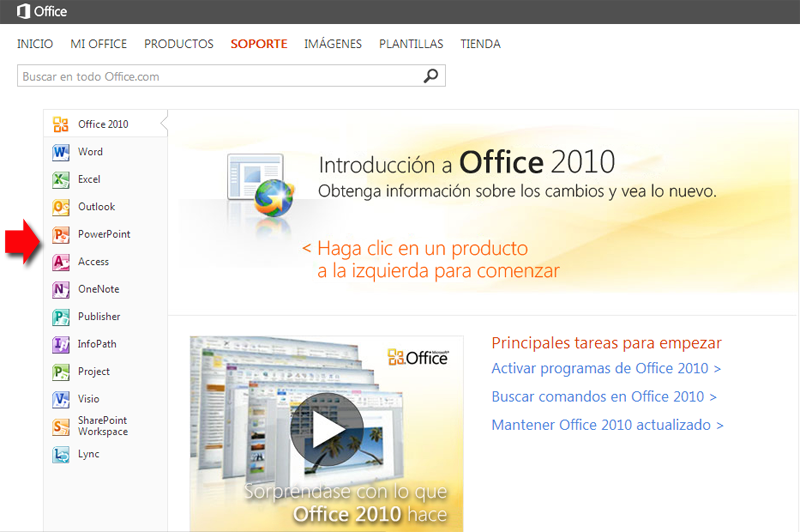Open the MI OFFICE menu item
Viewport: 800px width, 532px height.
click(x=98, y=44)
